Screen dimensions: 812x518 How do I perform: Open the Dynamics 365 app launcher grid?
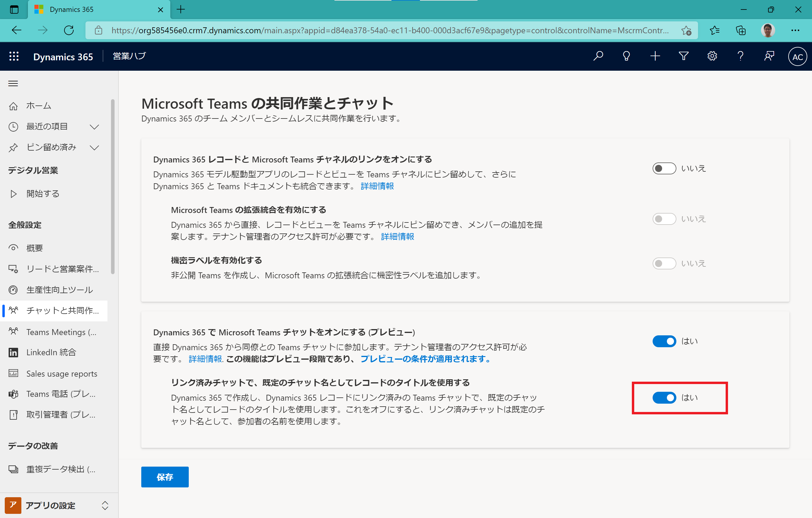coord(14,56)
